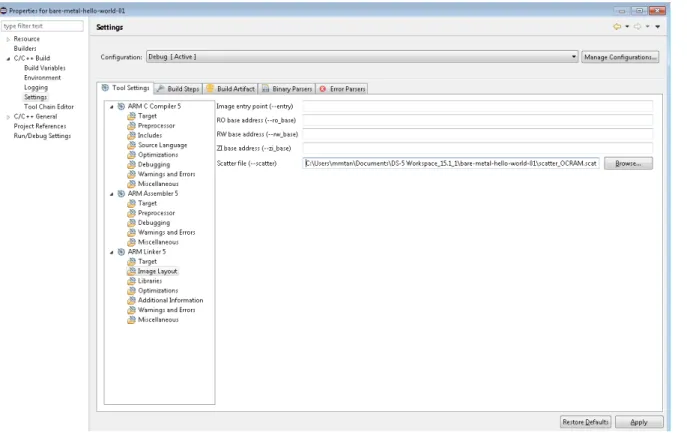687x438 pixels.
Task: Click the Tool Settings tab icon
Action: 105,88
